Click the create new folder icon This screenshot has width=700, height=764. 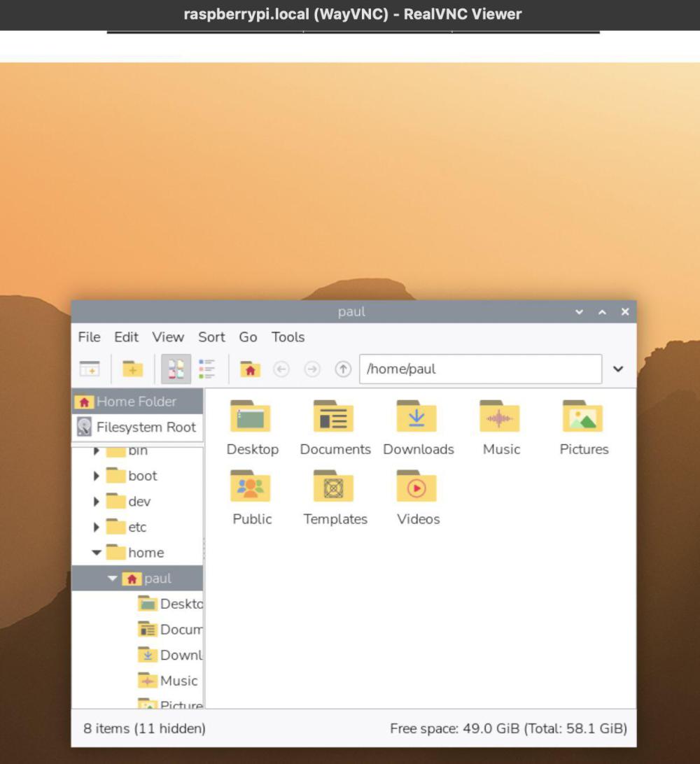coord(132,369)
